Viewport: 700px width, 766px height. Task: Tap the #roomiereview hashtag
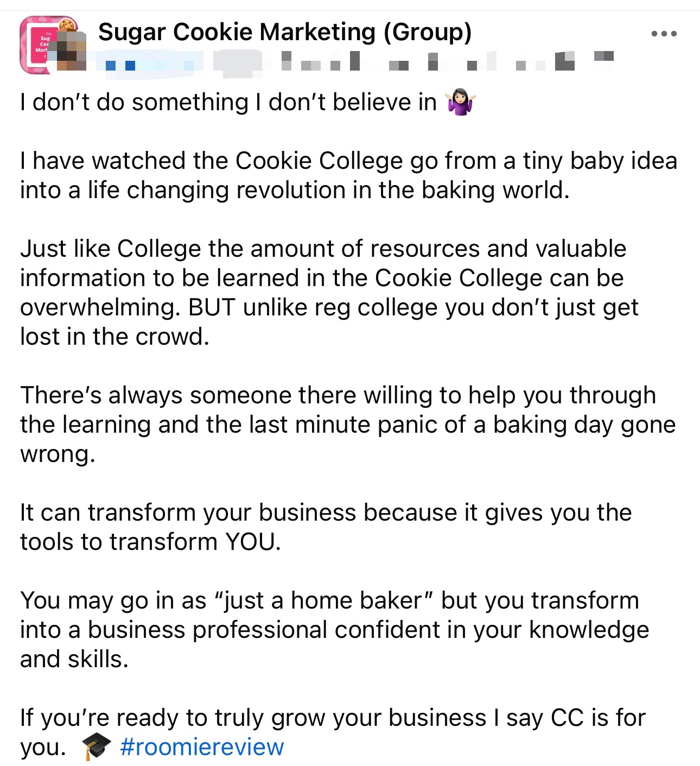(x=201, y=747)
